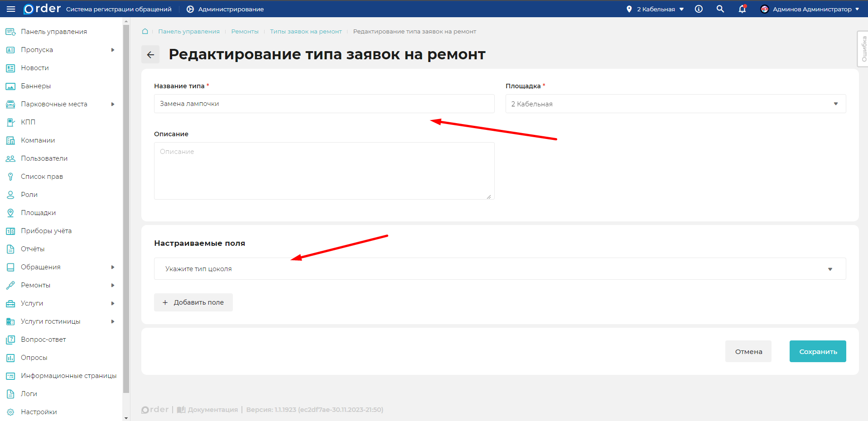Click the КПП sidebar icon

pos(10,122)
